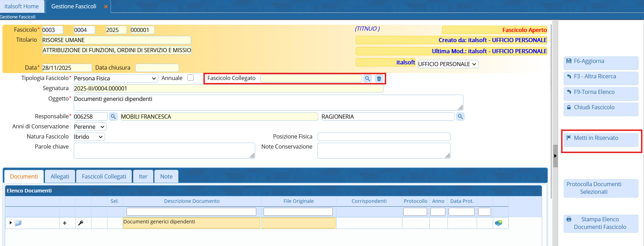The width and height of the screenshot is (644, 246).
Task: Switch to the Allegati tab
Action: [x=60, y=176]
